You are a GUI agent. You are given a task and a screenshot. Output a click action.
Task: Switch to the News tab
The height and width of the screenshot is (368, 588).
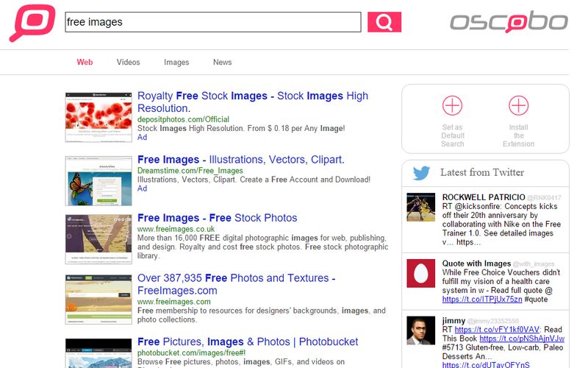tap(223, 63)
